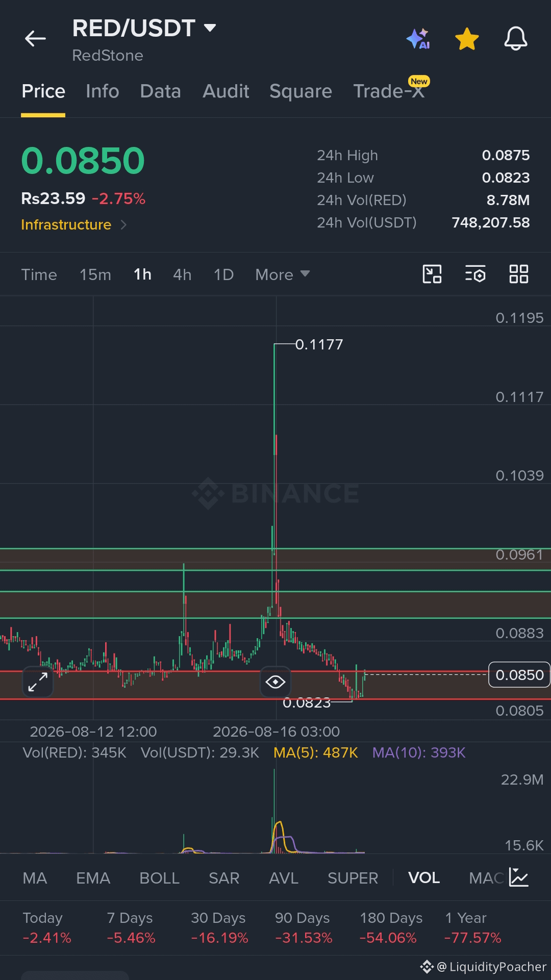The height and width of the screenshot is (980, 551).
Task: Click the 24h Low value 0.0823
Action: tap(506, 178)
